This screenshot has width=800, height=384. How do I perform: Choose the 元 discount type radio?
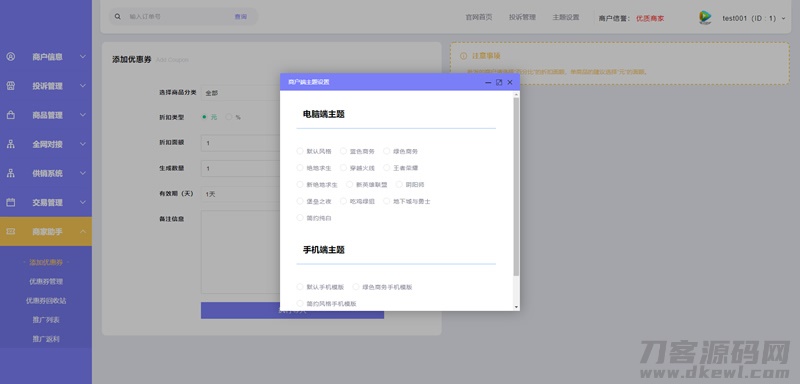coord(205,117)
